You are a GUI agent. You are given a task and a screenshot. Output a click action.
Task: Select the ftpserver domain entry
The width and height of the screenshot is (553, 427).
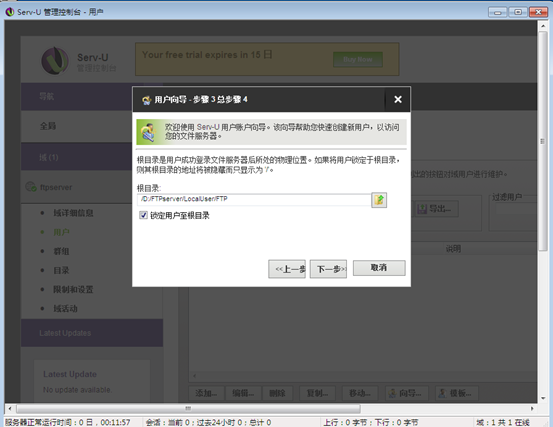coord(56,187)
